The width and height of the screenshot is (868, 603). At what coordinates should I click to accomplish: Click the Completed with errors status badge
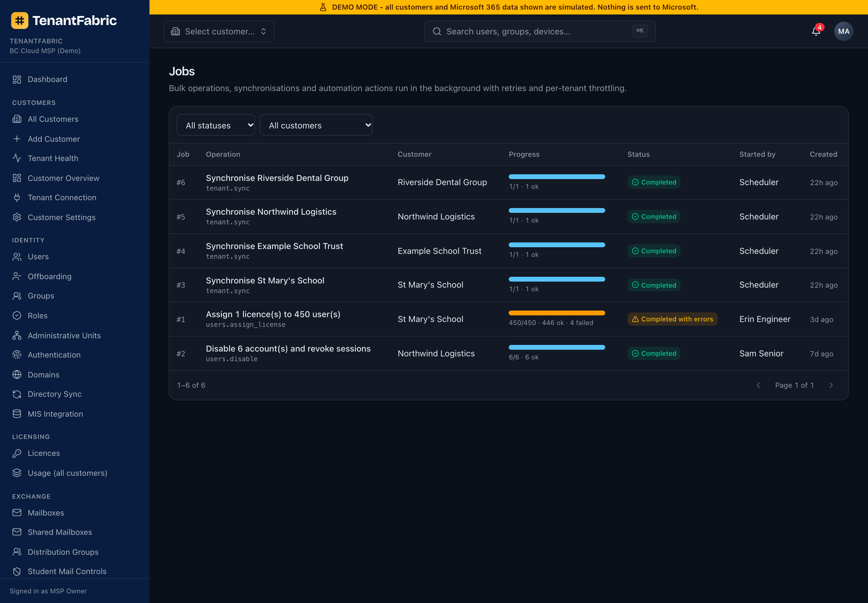(672, 319)
